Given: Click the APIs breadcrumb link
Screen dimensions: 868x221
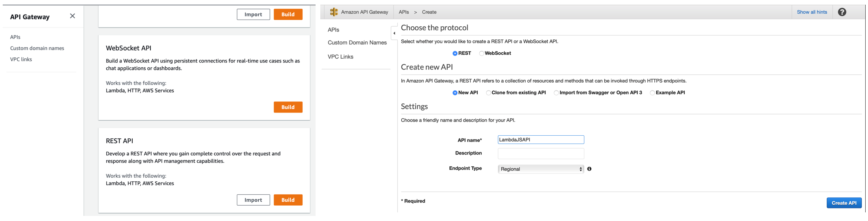Looking at the screenshot, I should [x=403, y=12].
